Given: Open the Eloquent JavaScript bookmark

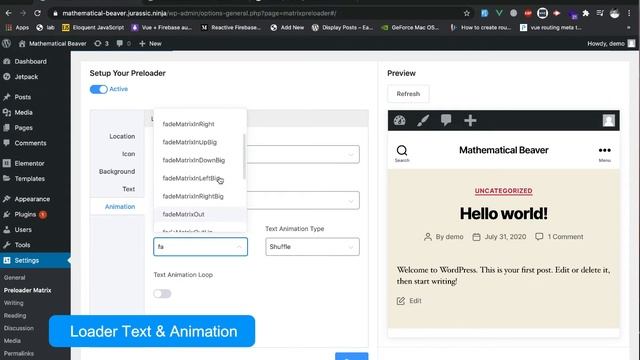Looking at the screenshot, I should 93,27.
